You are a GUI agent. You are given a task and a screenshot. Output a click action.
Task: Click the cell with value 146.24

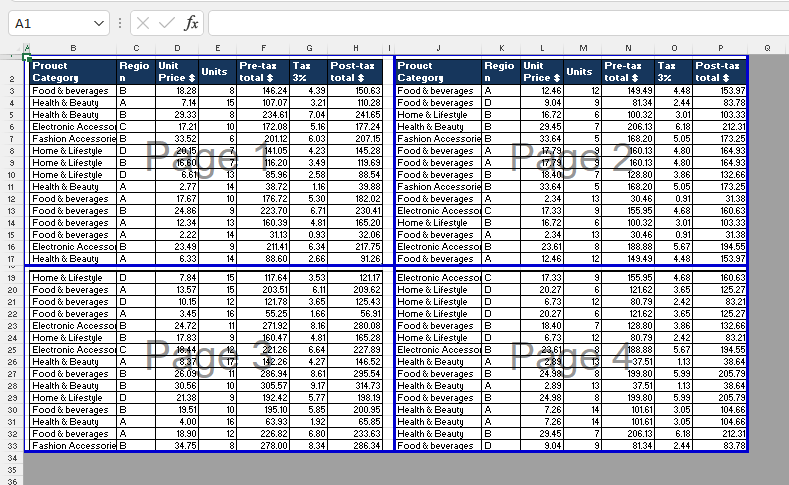pos(263,91)
